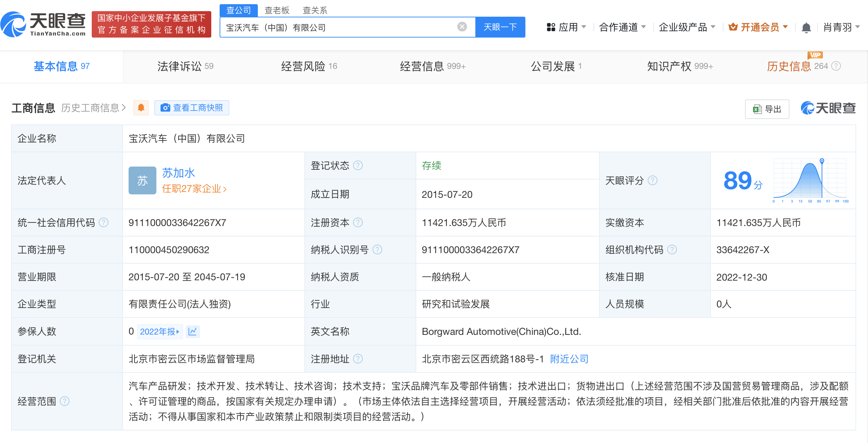This screenshot has width=868, height=443.
Task: Click credit code 91110000336422​67X7 in 统一社会信用代码 row
Action: [x=177, y=223]
